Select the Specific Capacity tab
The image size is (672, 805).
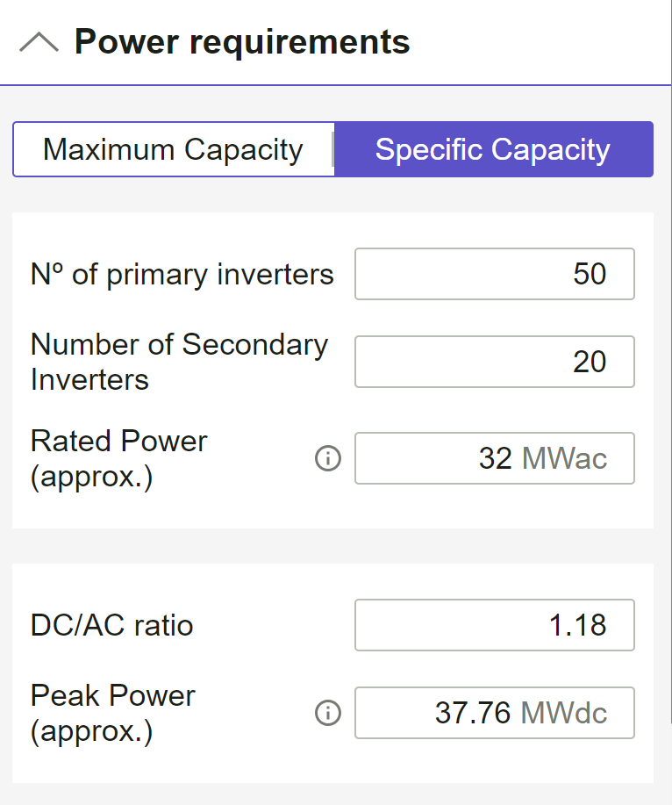tap(493, 149)
